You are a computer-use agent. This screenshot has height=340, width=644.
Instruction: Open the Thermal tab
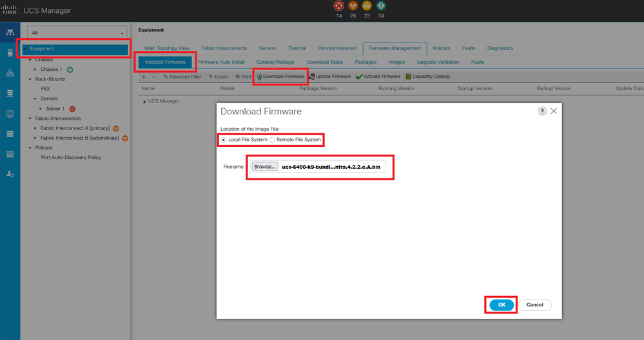[297, 48]
